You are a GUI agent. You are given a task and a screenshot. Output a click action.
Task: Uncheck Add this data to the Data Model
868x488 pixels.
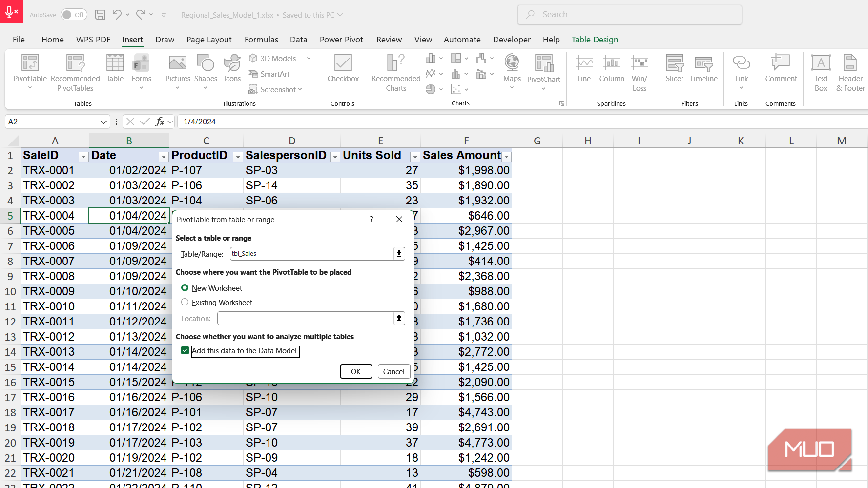tap(185, 350)
